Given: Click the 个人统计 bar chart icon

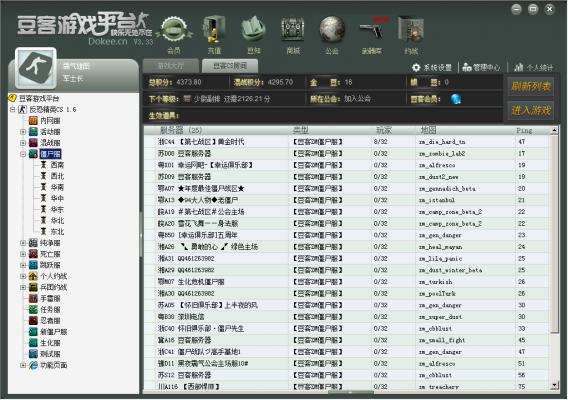Looking at the screenshot, I should point(519,67).
